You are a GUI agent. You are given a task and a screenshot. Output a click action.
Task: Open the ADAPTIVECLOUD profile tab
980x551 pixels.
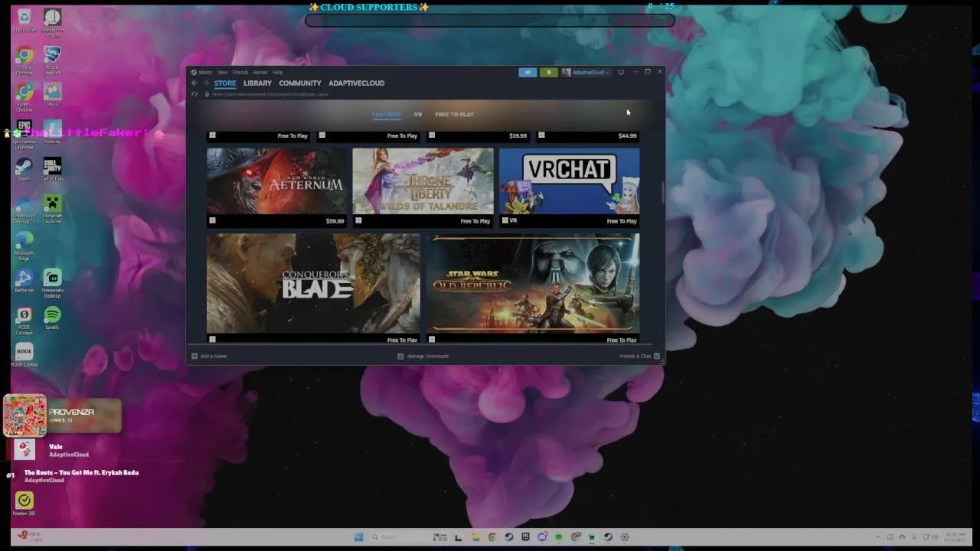tap(356, 83)
